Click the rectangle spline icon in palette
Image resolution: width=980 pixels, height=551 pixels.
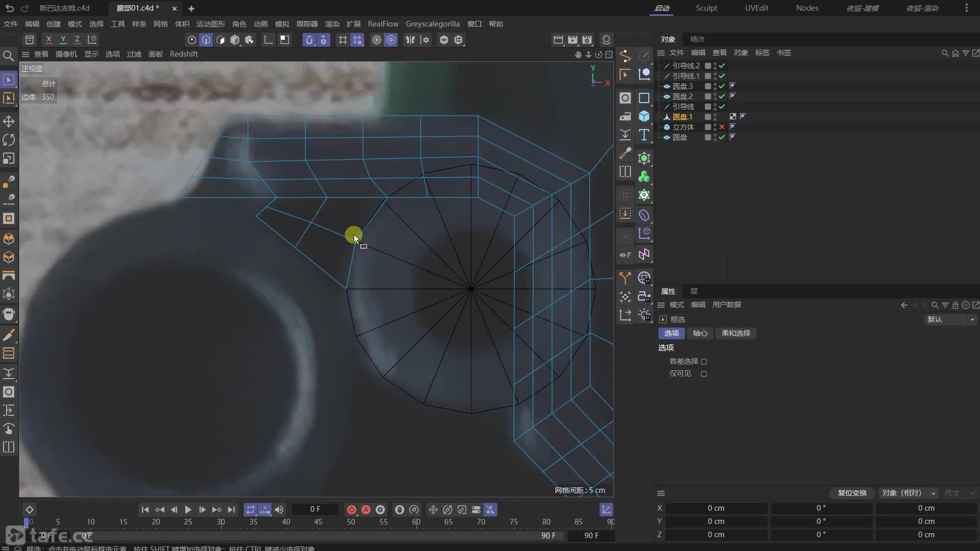coord(644,98)
